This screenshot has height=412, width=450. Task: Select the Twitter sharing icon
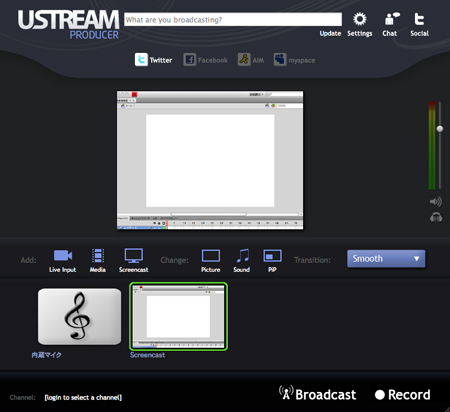coord(141,60)
